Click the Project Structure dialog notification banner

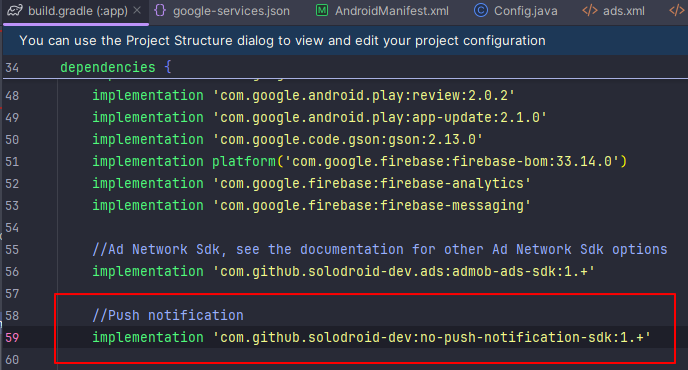(345, 40)
